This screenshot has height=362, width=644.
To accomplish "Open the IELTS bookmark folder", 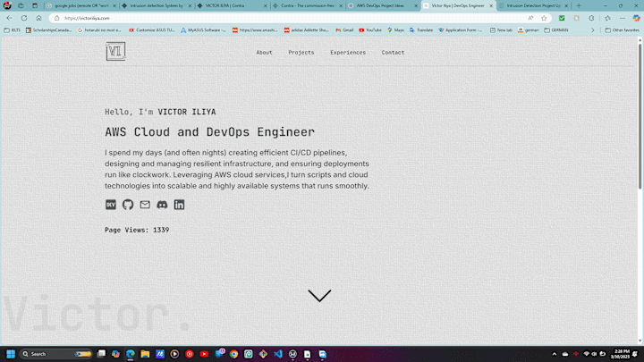I will (x=13, y=30).
